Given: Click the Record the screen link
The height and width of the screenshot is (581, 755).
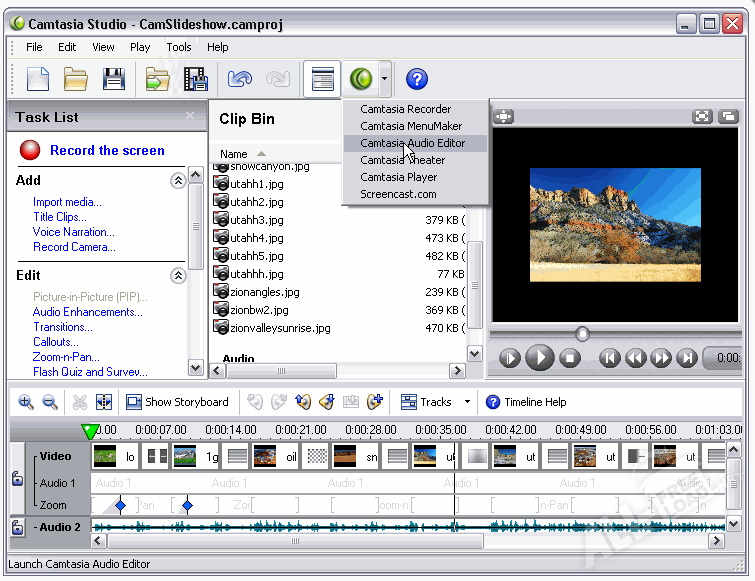Looking at the screenshot, I should [107, 150].
